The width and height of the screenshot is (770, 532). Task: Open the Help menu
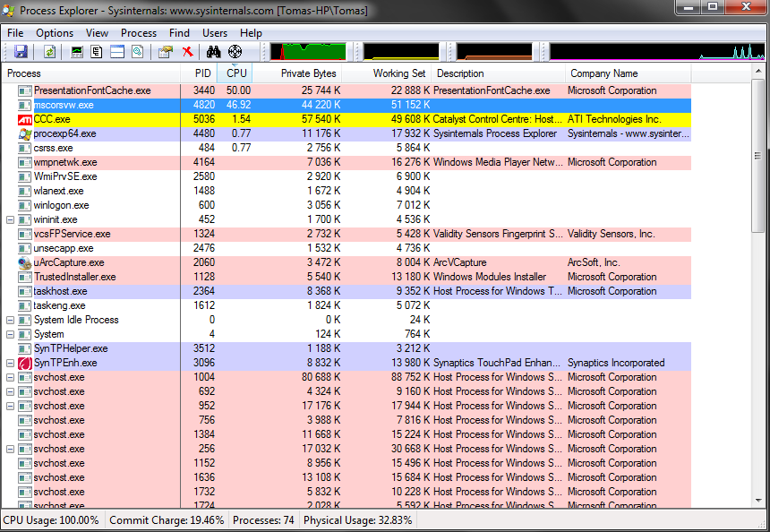[251, 33]
